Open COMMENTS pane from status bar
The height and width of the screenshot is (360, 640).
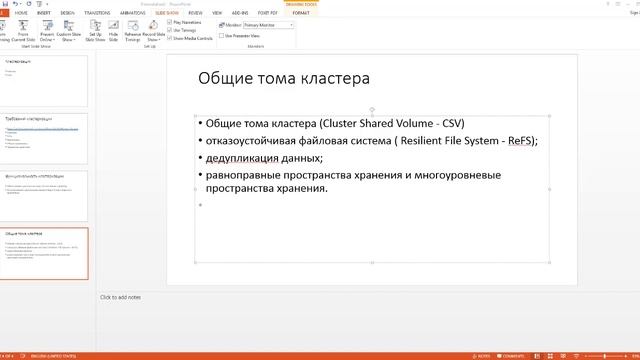511,356
